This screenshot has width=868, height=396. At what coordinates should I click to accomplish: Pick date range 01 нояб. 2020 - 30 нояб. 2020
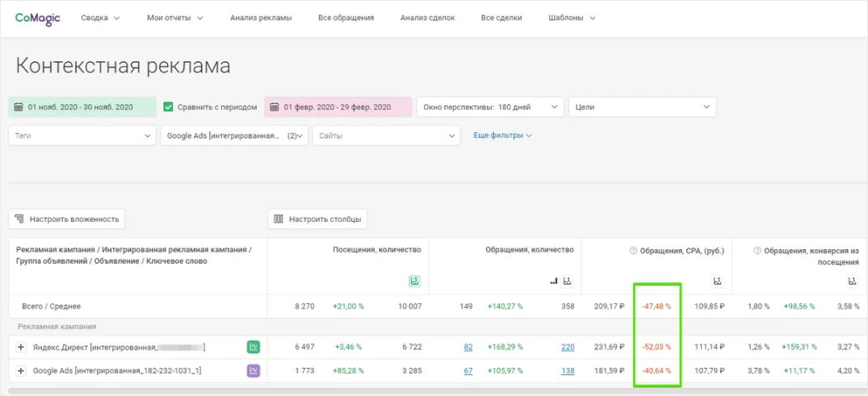pyautogui.click(x=82, y=106)
